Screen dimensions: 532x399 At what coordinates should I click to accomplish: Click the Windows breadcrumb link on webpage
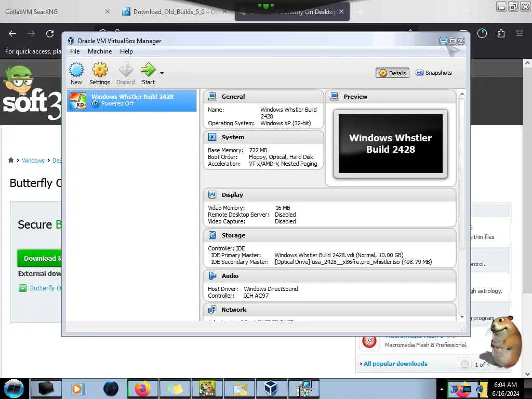pos(33,161)
